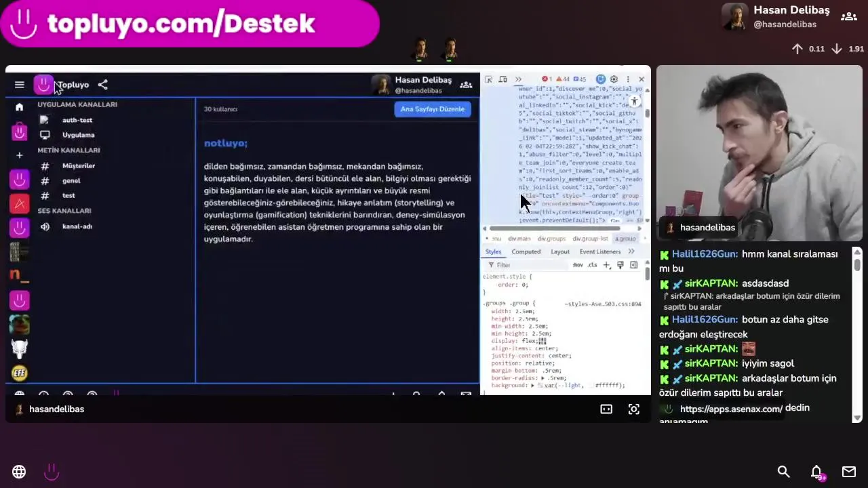868x488 pixels.
Task: Click the accessibility icon over the HTML code
Action: 634,101
